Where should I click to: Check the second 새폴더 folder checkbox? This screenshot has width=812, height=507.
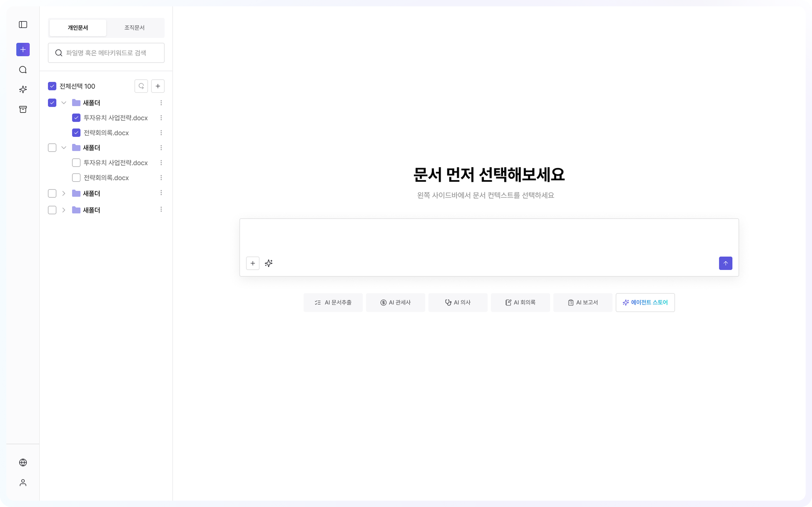[52, 148]
